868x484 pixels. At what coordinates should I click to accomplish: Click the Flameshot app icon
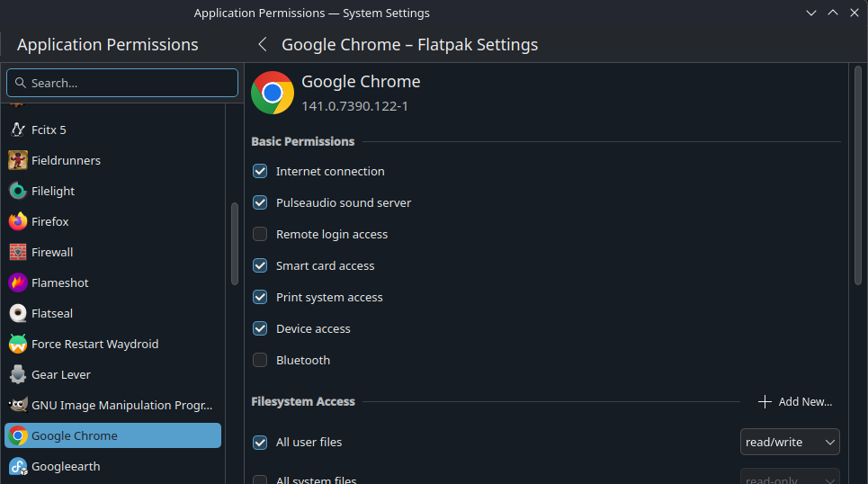[x=18, y=282]
